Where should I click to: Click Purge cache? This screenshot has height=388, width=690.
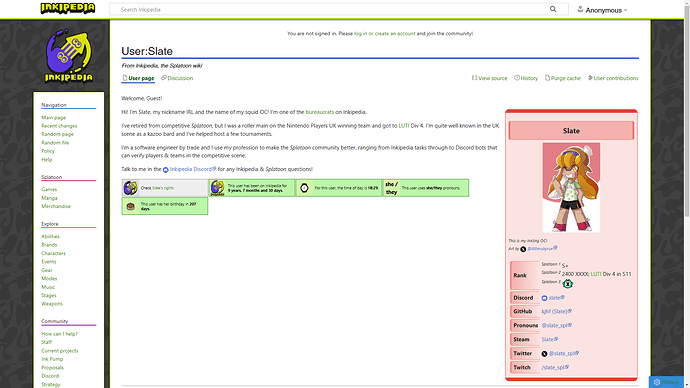tap(563, 78)
